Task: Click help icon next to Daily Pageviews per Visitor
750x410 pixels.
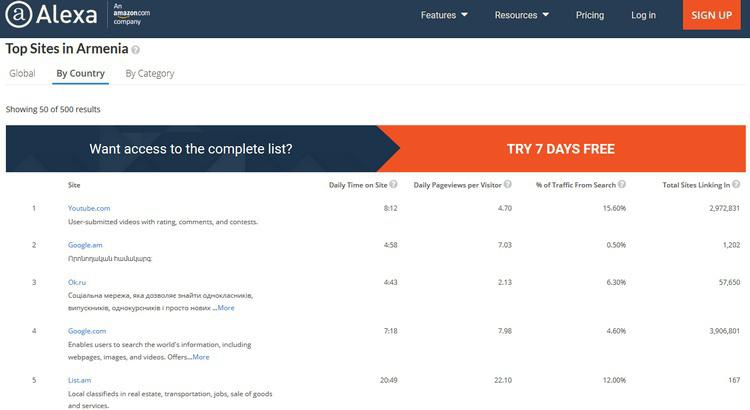Action: [x=506, y=185]
